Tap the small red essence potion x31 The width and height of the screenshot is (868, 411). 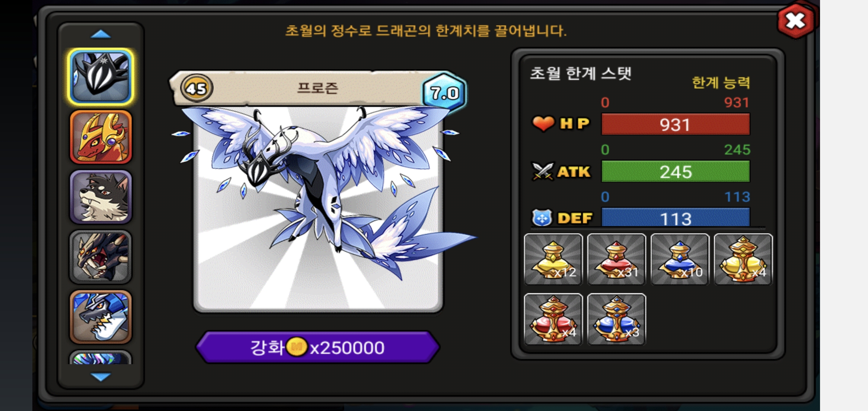(x=616, y=259)
